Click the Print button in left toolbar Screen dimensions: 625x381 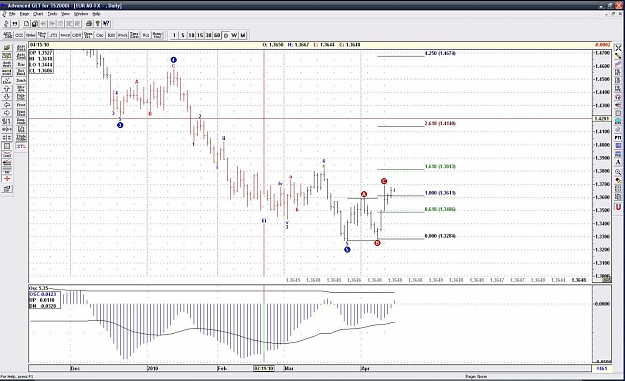pos(21,104)
